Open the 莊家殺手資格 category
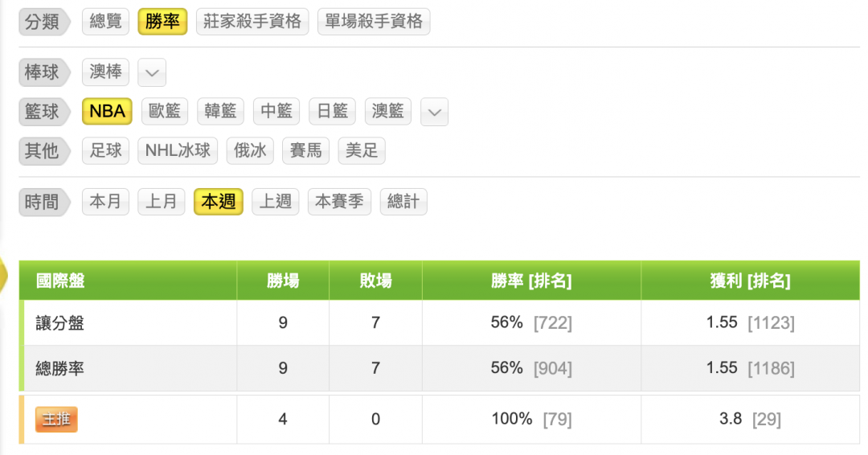868x455 pixels. point(252,22)
